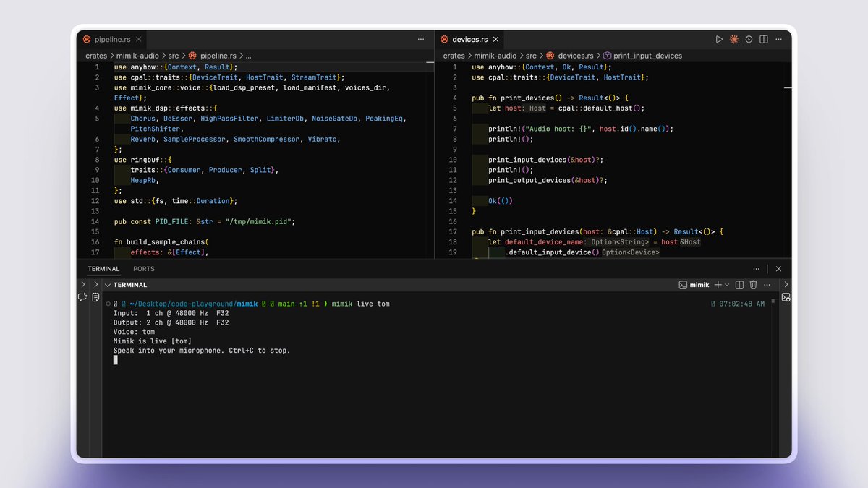This screenshot has height=488, width=868.
Task: Switch to the pipeline.rs tab
Action: 111,39
